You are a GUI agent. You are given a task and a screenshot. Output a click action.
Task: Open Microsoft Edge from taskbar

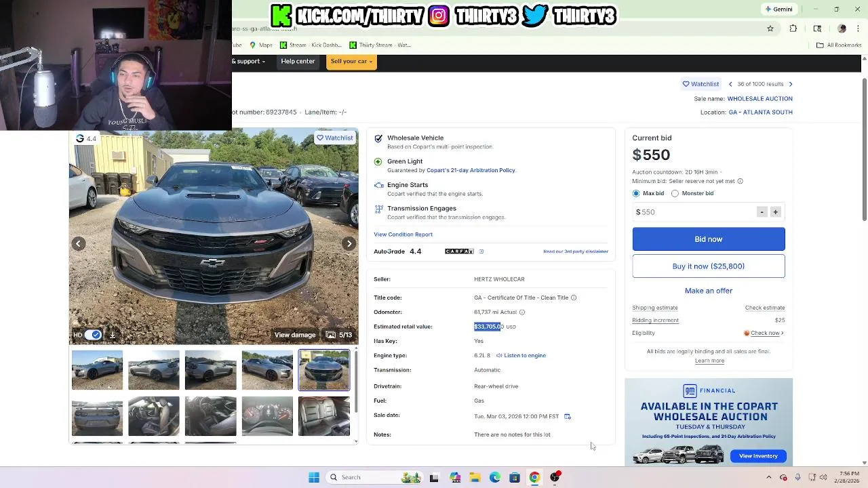(495, 477)
